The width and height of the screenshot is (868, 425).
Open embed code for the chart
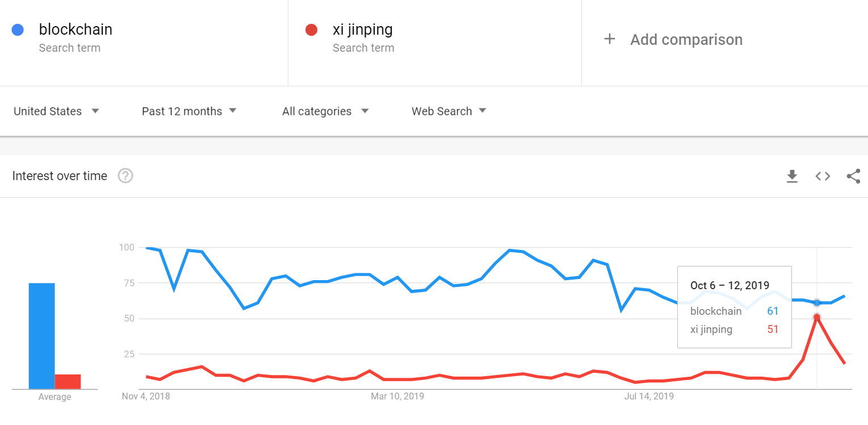[823, 176]
